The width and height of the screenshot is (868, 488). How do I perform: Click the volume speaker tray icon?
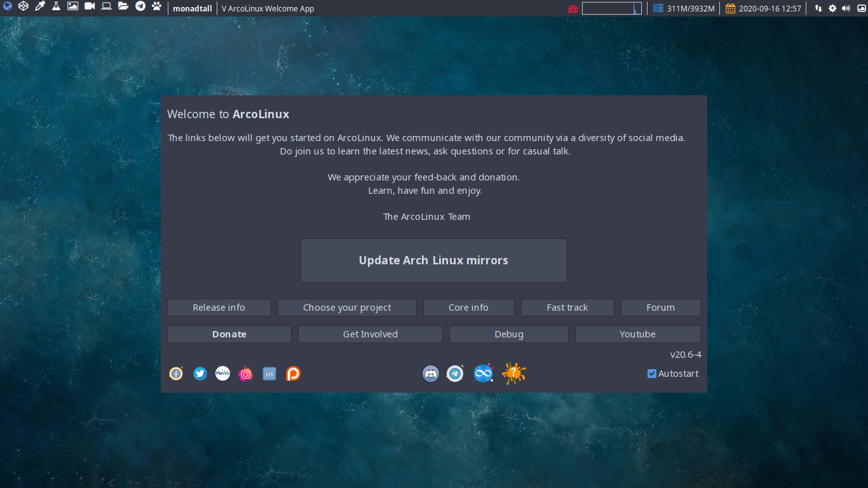846,9
